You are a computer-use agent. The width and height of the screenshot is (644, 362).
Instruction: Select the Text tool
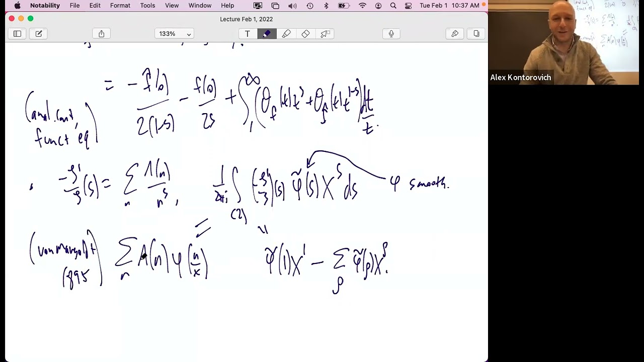(x=247, y=34)
